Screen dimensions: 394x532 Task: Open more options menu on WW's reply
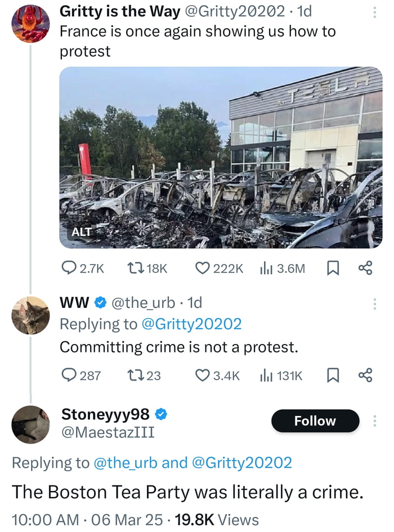(374, 304)
